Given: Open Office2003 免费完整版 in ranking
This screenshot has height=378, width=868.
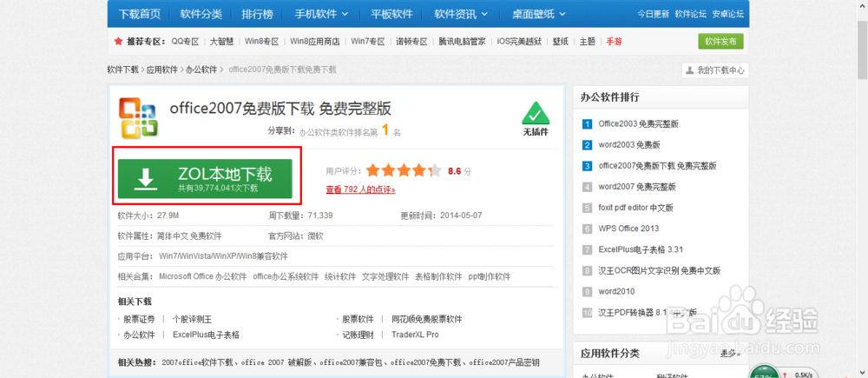Looking at the screenshot, I should coord(638,124).
